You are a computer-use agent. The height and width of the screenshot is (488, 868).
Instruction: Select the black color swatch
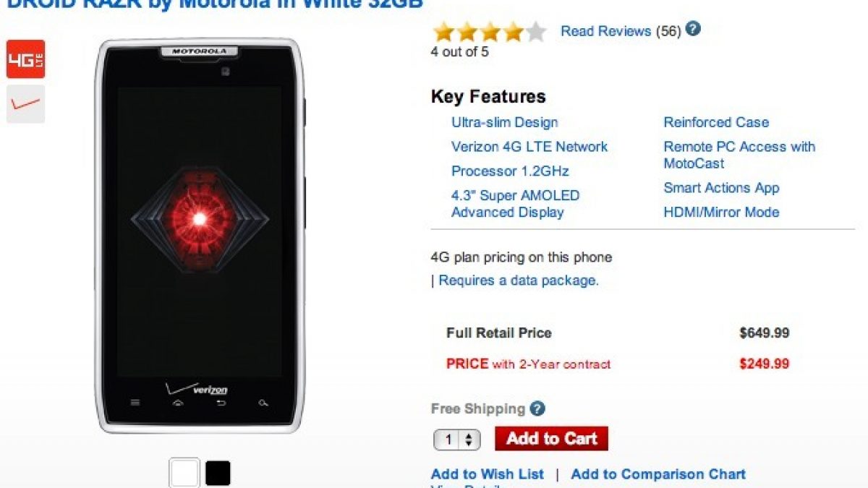(x=218, y=473)
